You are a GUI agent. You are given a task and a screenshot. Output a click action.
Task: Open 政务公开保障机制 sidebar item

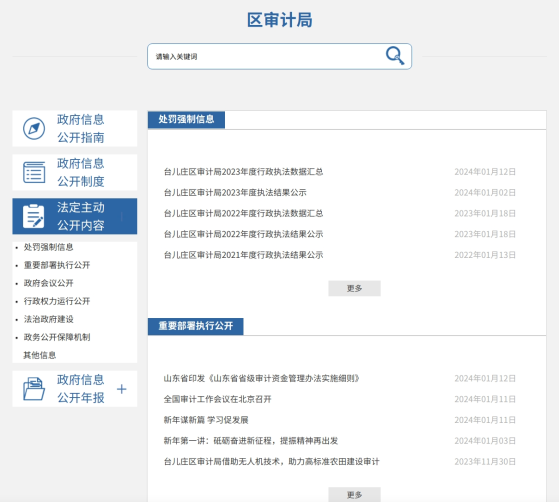(57, 337)
